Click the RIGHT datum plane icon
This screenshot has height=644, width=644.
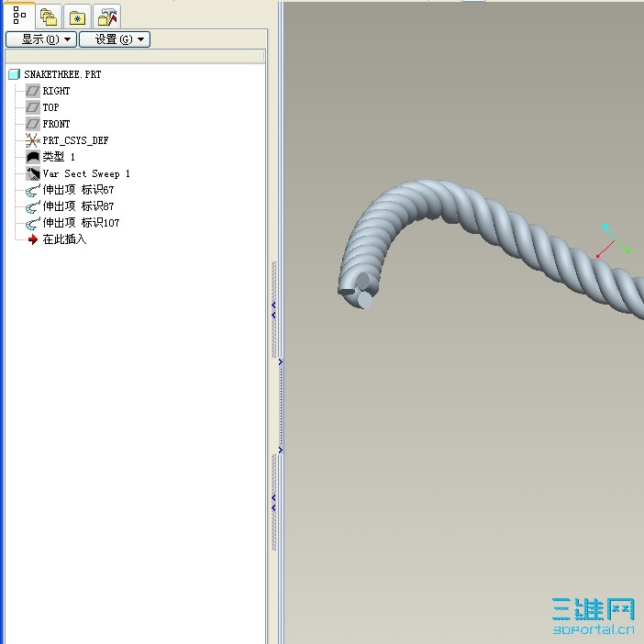click(x=33, y=91)
